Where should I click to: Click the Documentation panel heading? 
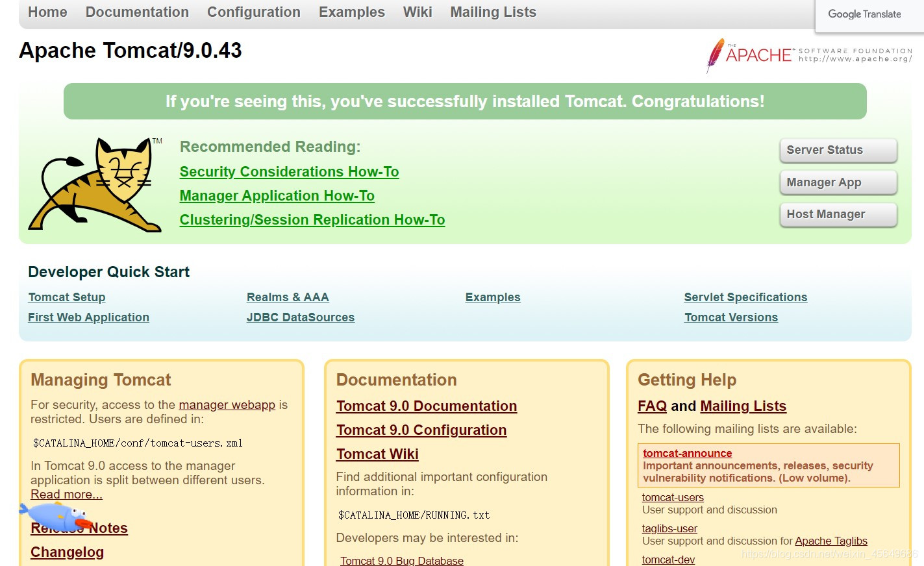(396, 380)
